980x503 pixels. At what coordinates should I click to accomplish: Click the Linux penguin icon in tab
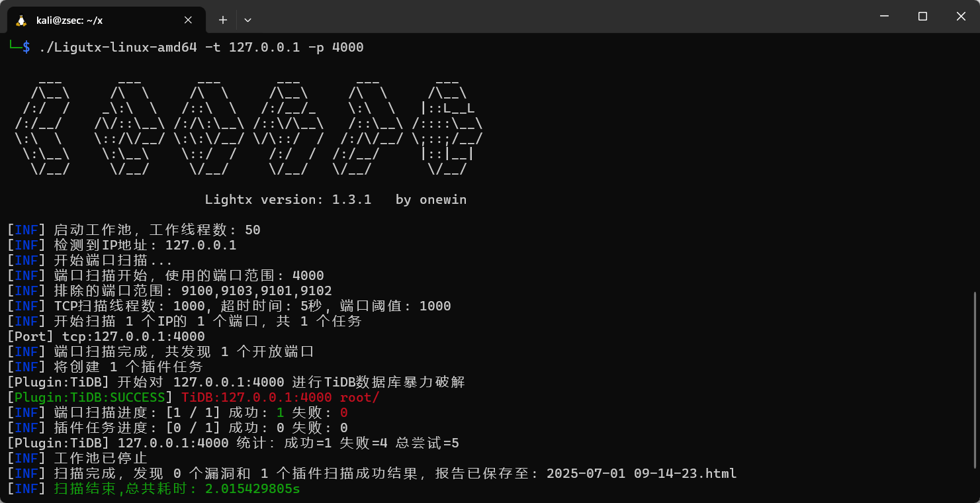[21, 20]
